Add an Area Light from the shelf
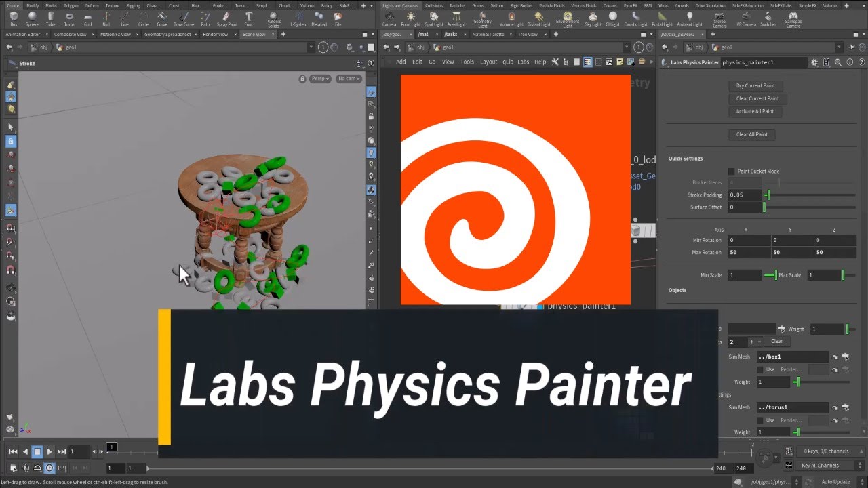 click(x=456, y=18)
